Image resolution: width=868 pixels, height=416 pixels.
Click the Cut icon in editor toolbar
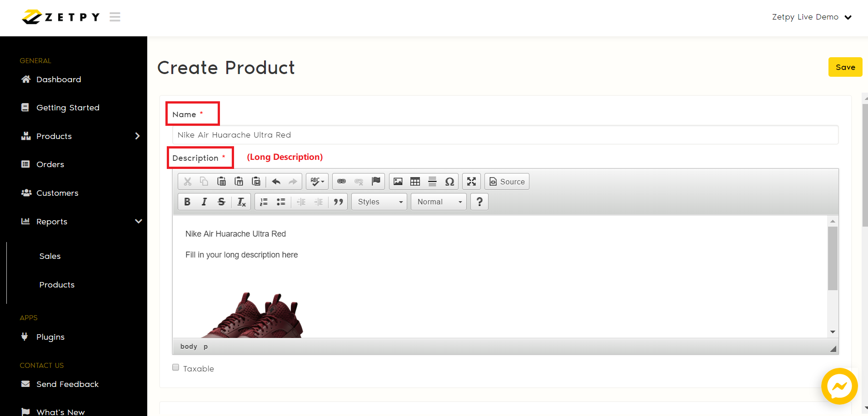click(x=187, y=182)
